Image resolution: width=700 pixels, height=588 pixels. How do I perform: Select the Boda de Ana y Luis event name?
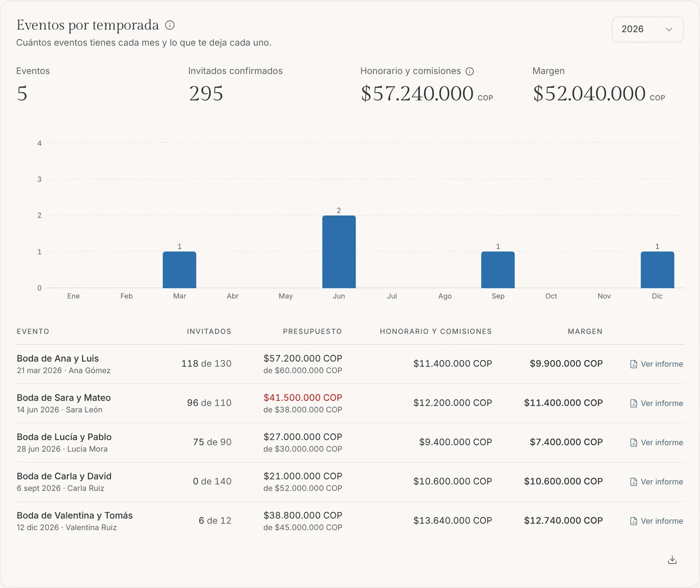click(58, 358)
